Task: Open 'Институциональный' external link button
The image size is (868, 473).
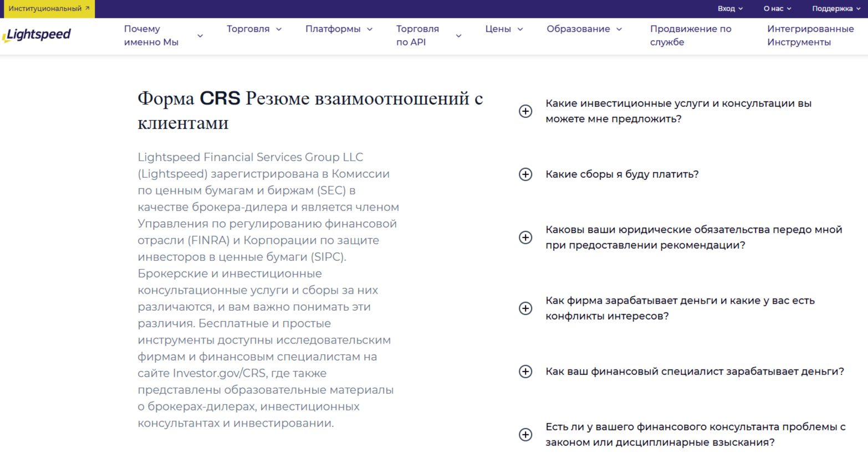Action: 49,9
